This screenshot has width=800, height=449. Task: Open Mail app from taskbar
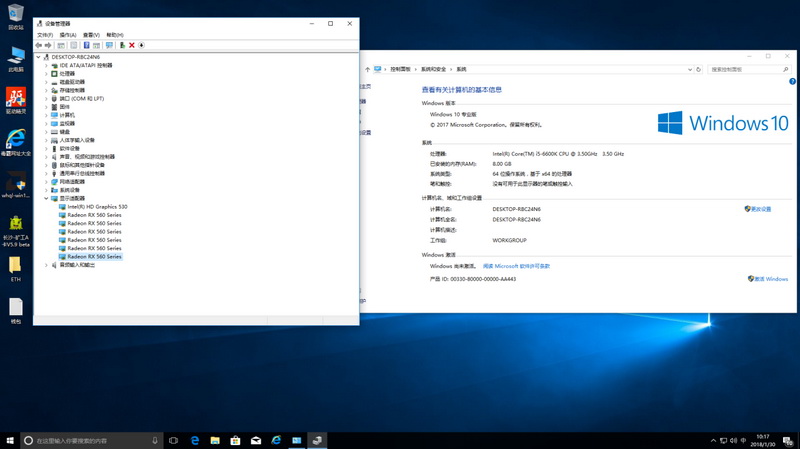pos(256,440)
